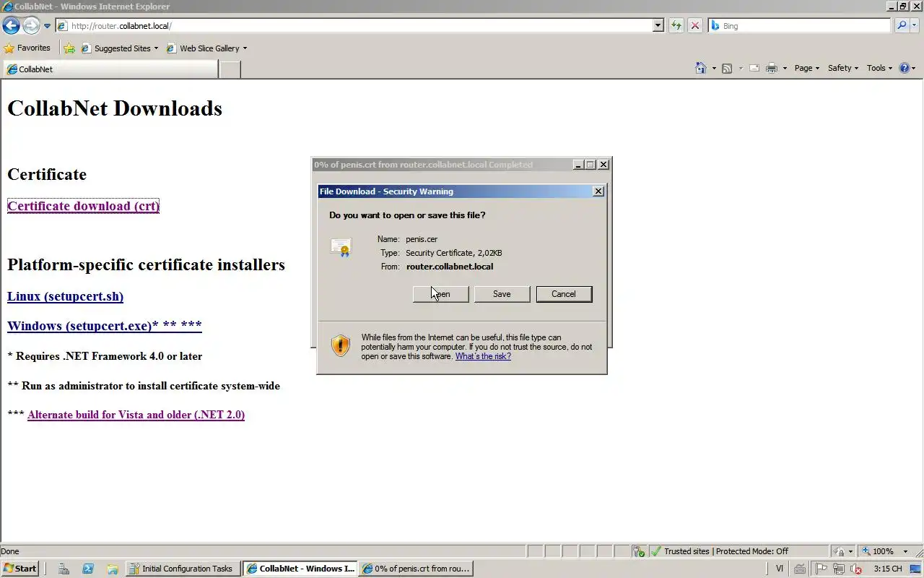Run a search with the magnifying glass icon

pyautogui.click(x=901, y=25)
